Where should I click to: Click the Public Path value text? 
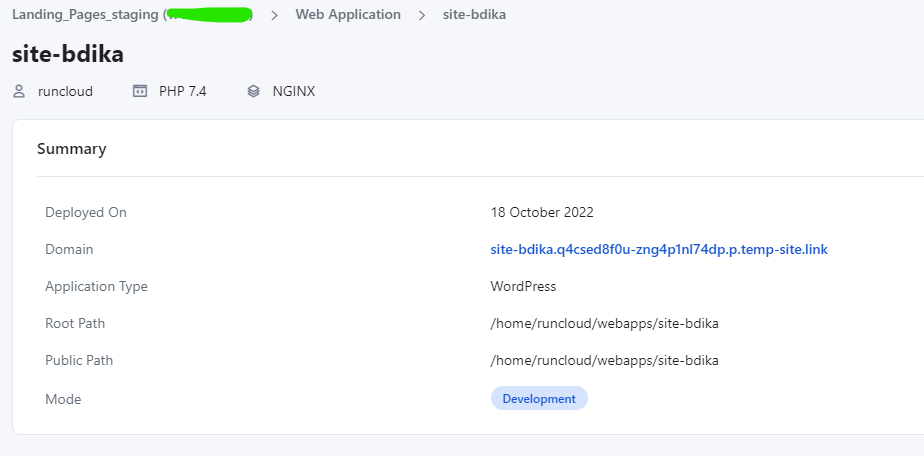click(x=604, y=360)
